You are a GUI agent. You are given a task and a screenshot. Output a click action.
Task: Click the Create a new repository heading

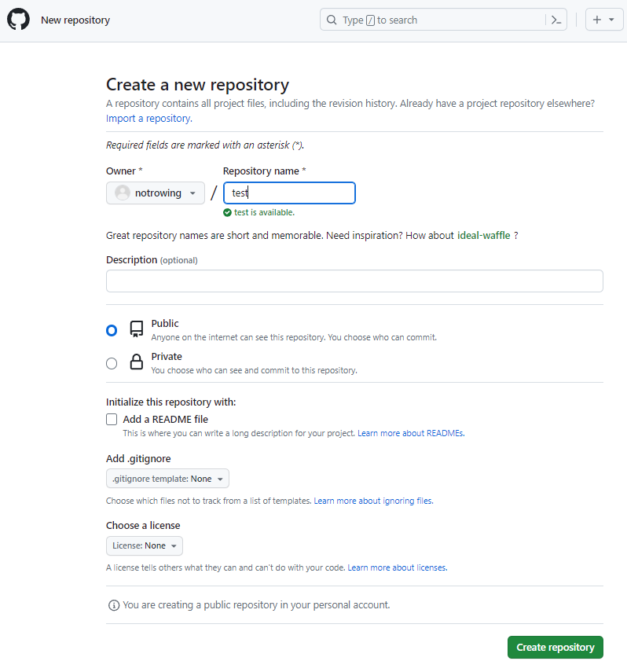coord(197,84)
